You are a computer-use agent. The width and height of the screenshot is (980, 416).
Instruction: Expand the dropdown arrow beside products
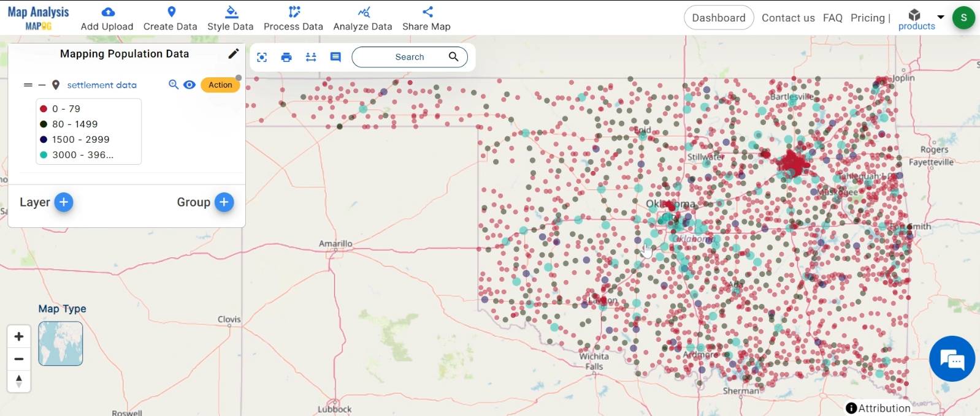(x=940, y=17)
